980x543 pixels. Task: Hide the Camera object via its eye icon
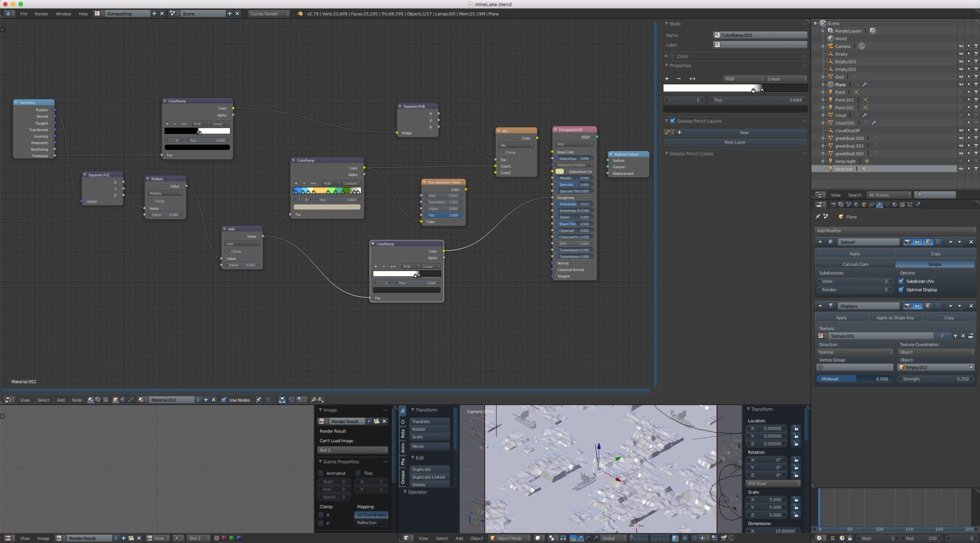click(961, 46)
